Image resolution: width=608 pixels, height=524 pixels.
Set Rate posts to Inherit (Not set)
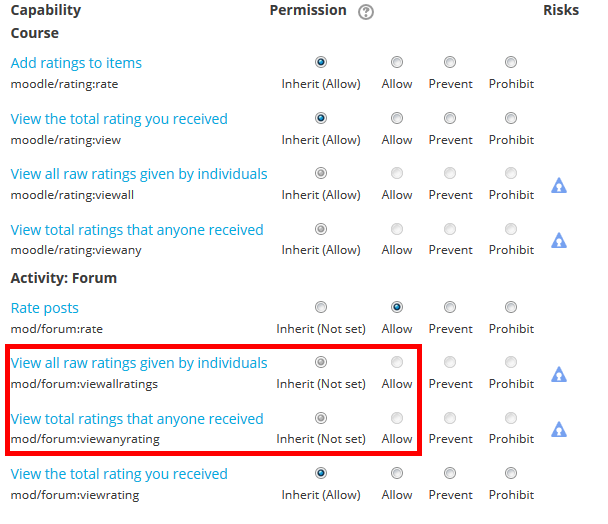point(321,307)
